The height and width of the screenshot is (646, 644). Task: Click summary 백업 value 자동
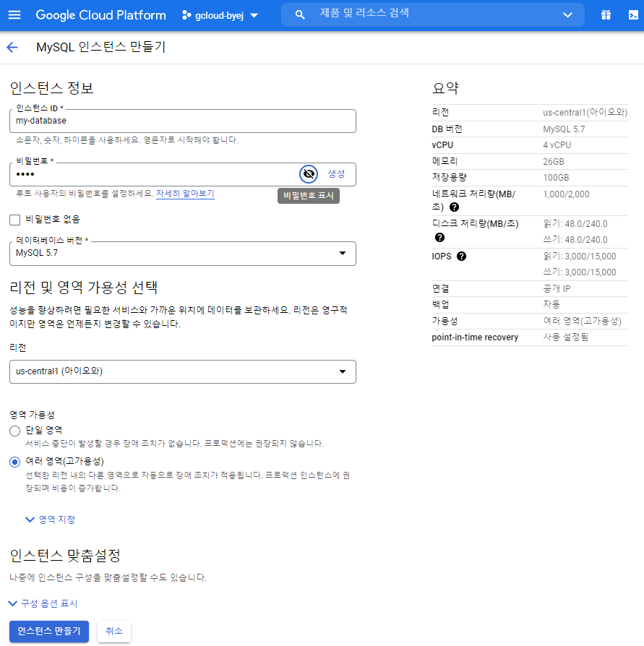[x=551, y=304]
